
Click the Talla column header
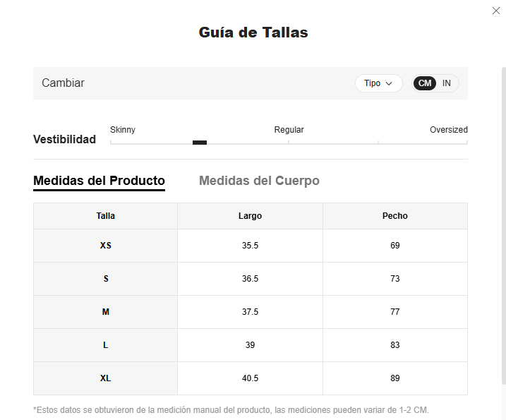tap(106, 216)
